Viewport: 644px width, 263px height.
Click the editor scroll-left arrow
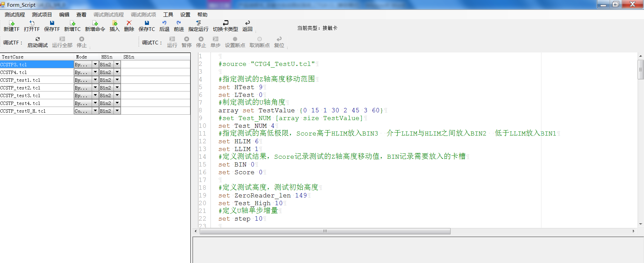(196, 231)
